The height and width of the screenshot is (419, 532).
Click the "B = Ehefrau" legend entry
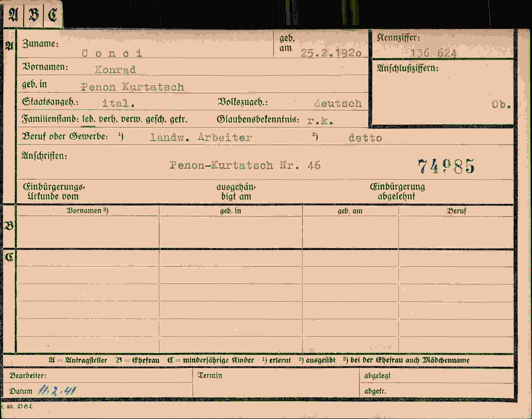[137, 360]
